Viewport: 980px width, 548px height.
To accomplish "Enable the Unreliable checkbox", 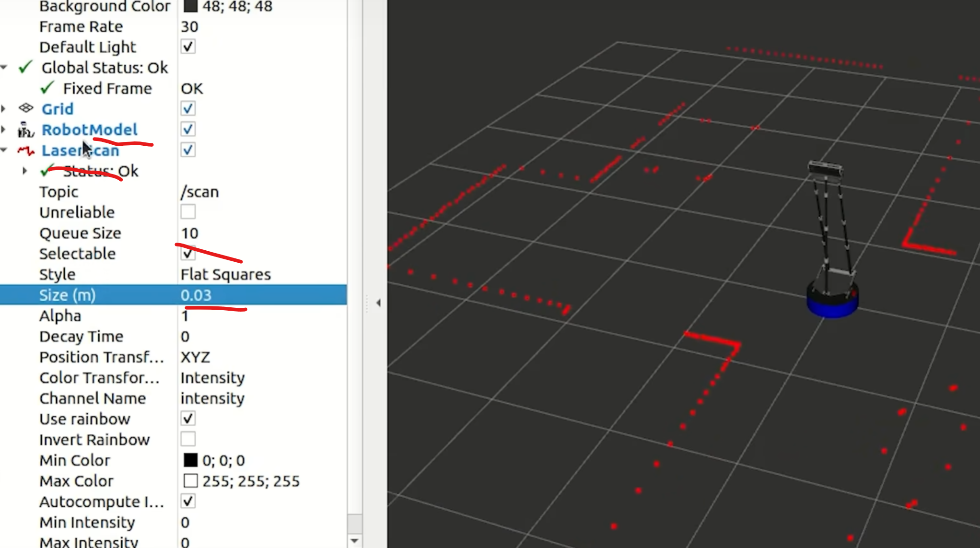I will [x=188, y=212].
